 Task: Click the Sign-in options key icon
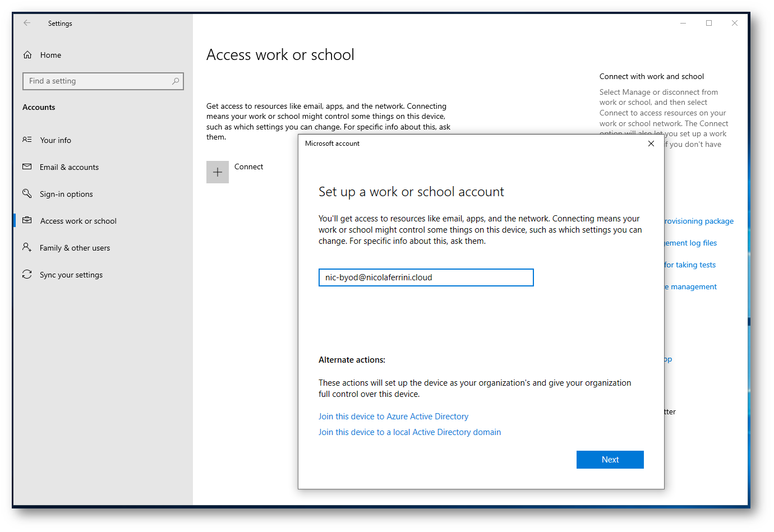click(x=27, y=193)
